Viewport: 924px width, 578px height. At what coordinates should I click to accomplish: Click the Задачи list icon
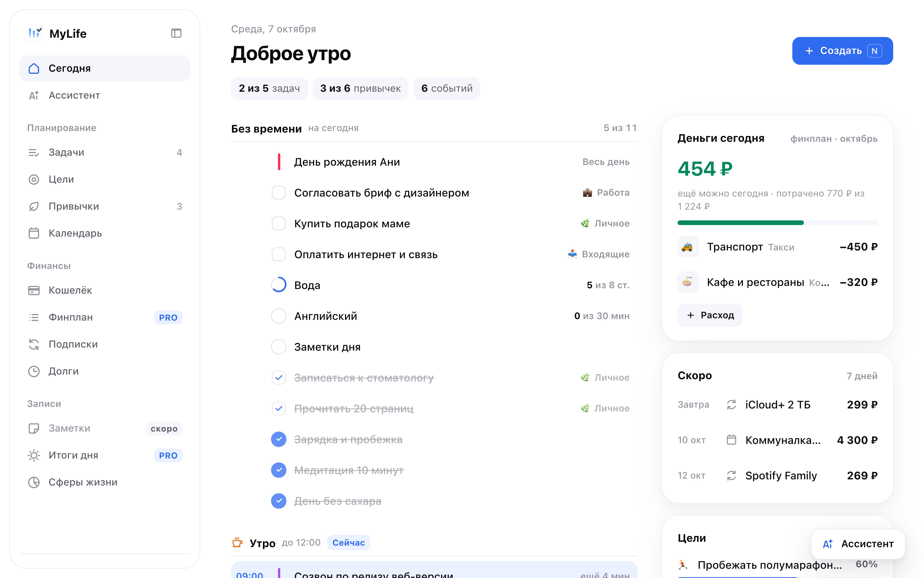tap(34, 153)
